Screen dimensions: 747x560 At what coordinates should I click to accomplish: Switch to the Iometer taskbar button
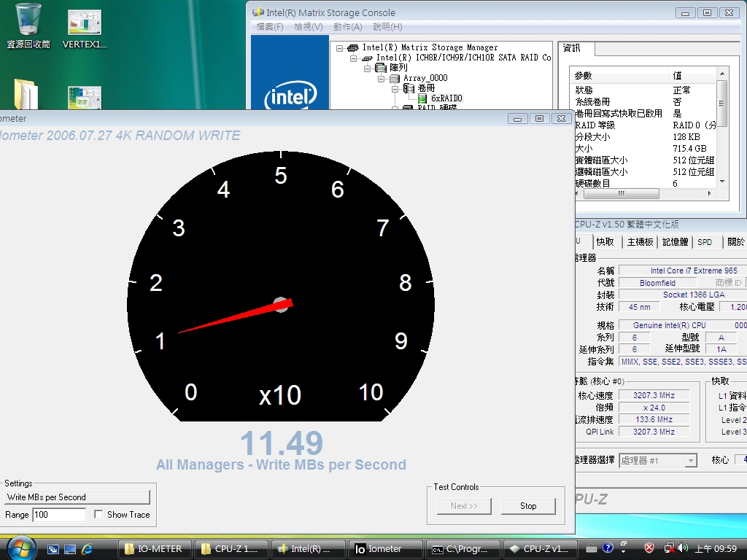(x=385, y=549)
